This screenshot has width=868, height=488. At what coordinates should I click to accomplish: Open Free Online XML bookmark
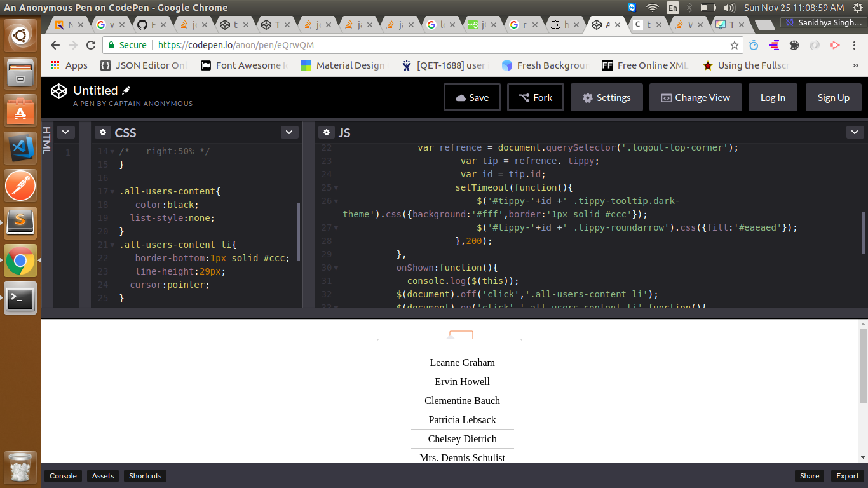pos(646,65)
